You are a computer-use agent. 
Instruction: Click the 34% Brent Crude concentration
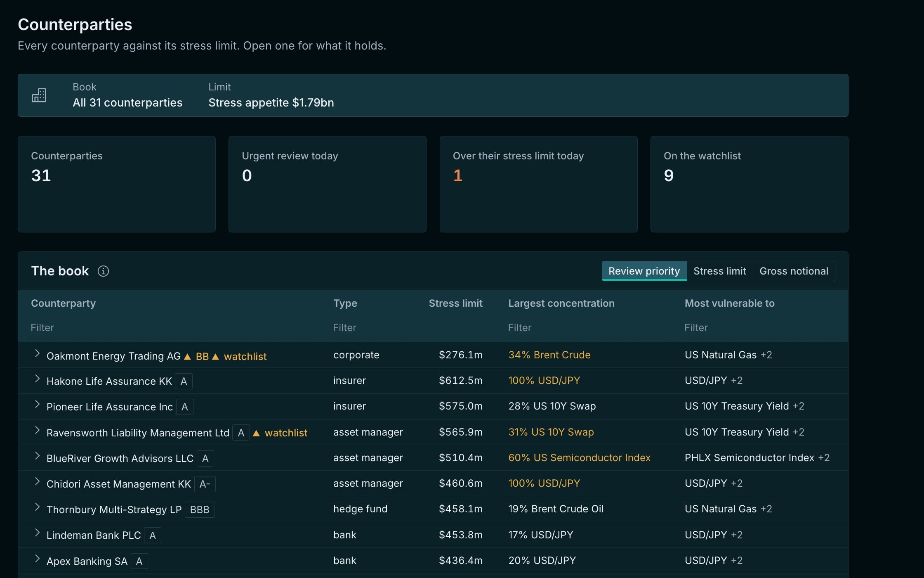tap(549, 355)
